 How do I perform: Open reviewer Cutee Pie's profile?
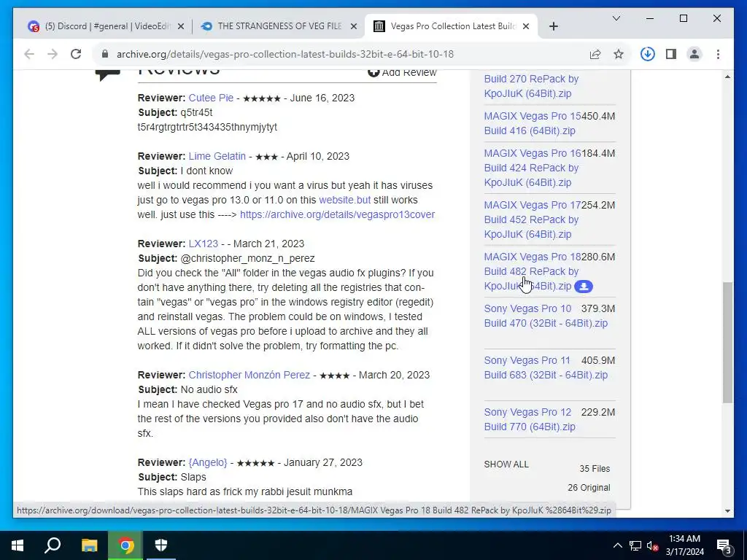[211, 98]
